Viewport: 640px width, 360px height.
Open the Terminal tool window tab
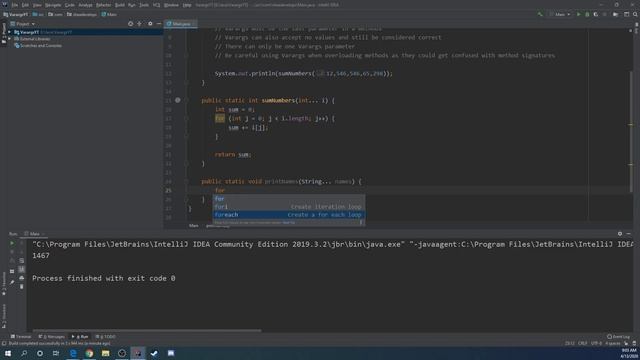pos(21,337)
